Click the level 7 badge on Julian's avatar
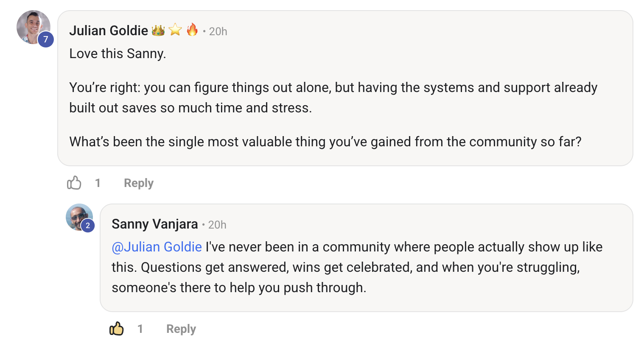644x346 pixels. tap(46, 39)
